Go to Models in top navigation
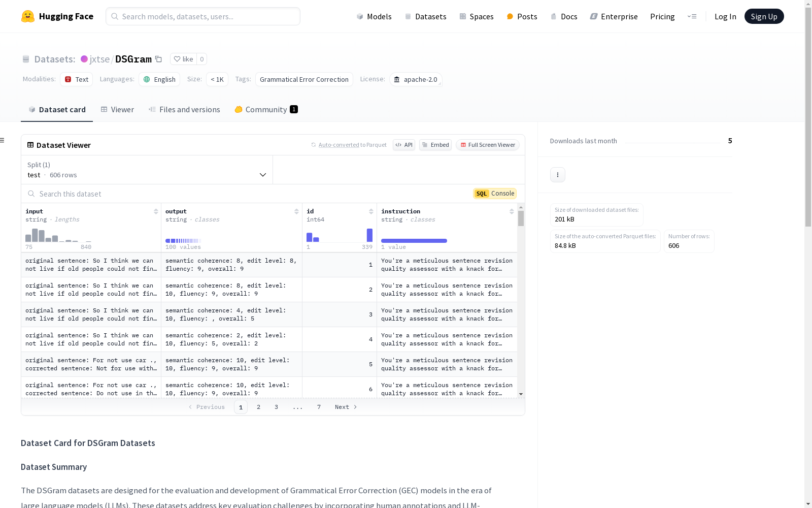The height and width of the screenshot is (508, 812). [374, 16]
